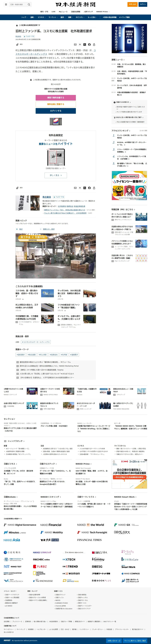
Task: Click Facebook icon below the members-only box
Action: (x=89, y=188)
